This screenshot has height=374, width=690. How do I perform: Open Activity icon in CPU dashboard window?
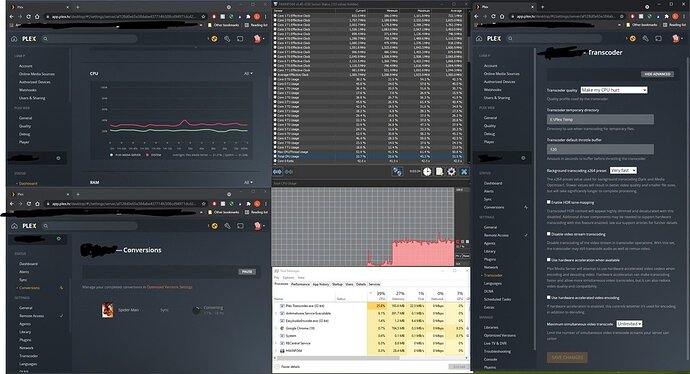[214, 39]
